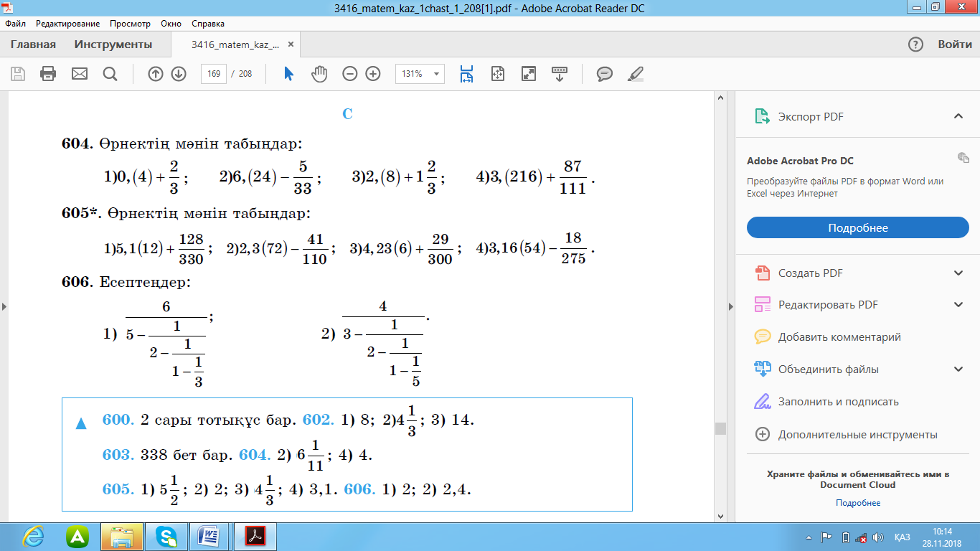Switch to the Инструменты tab
Viewport: 980px width, 551px height.
tap(113, 44)
